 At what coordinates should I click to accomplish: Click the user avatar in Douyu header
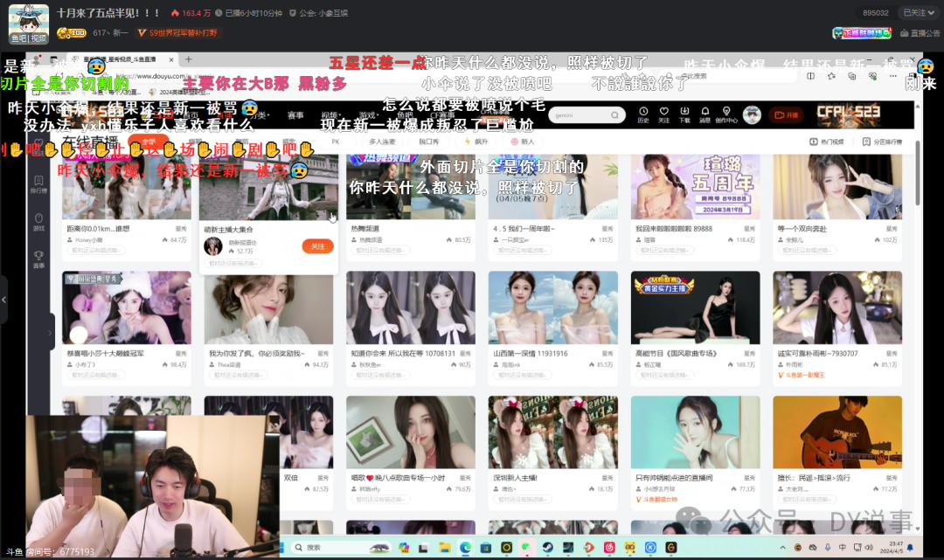tap(752, 114)
